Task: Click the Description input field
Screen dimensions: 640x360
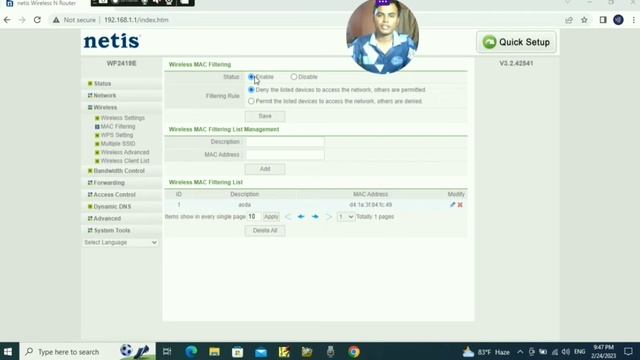Action: point(285,142)
